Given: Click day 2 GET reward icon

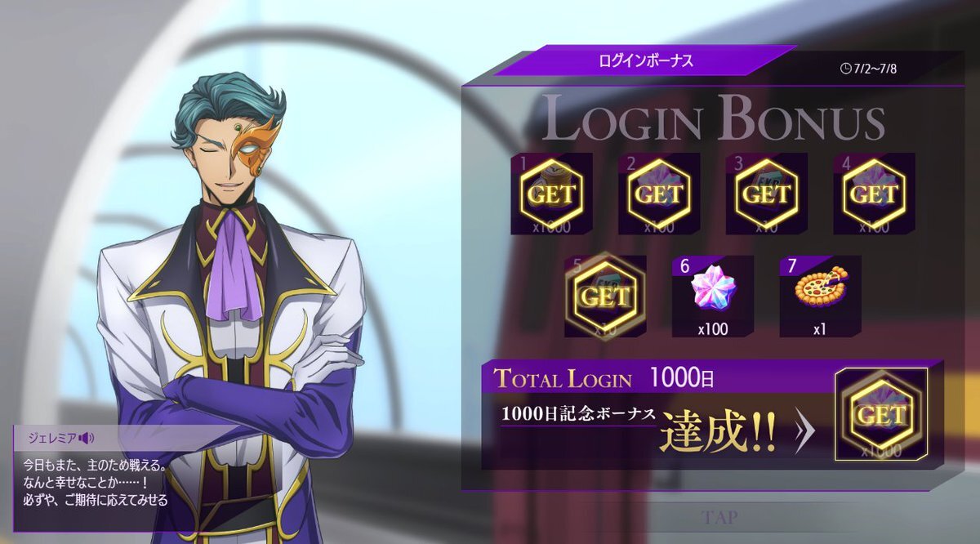Looking at the screenshot, I should [658, 194].
